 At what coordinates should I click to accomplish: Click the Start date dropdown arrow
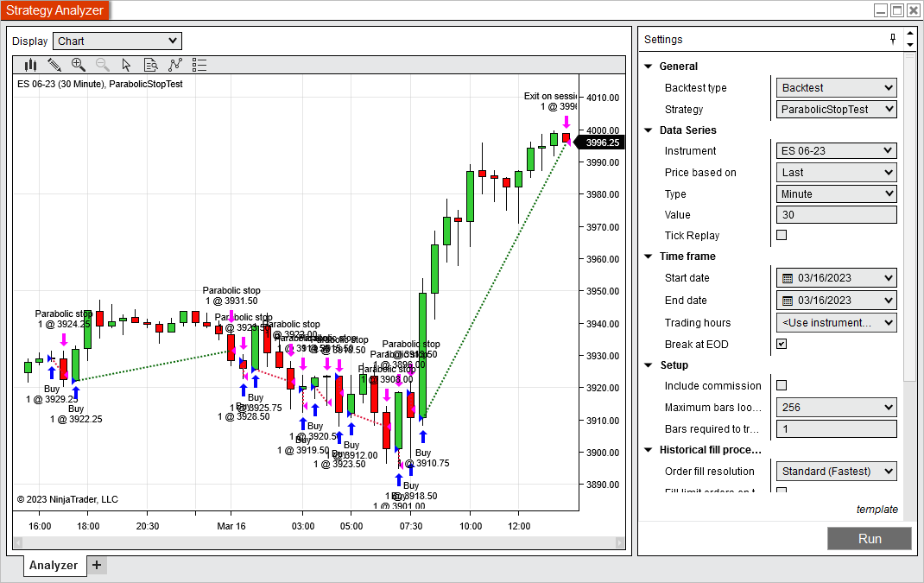[888, 278]
